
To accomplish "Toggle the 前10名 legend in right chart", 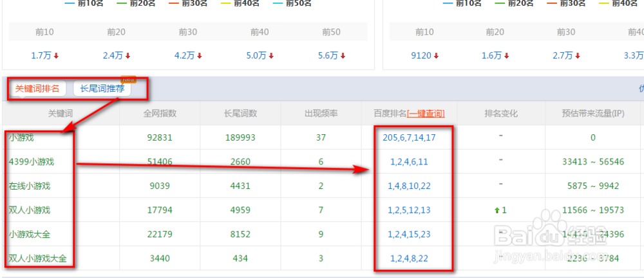I will tap(462, 3).
